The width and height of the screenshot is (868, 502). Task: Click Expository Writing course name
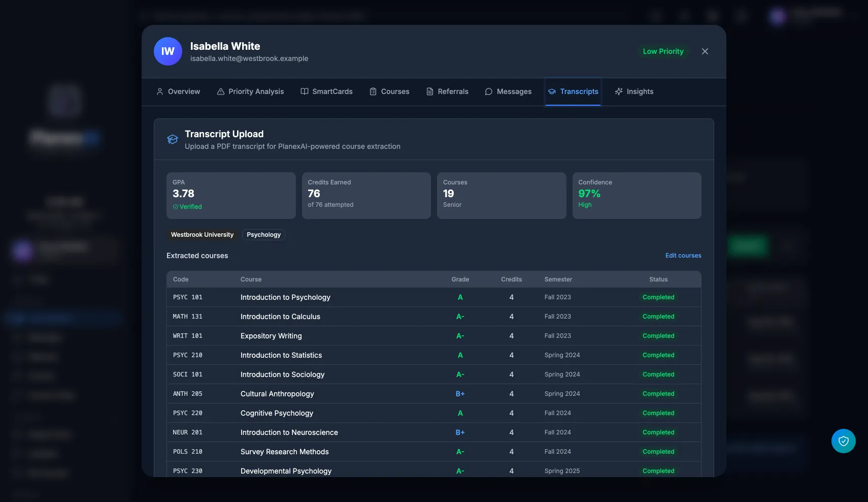pyautogui.click(x=271, y=336)
